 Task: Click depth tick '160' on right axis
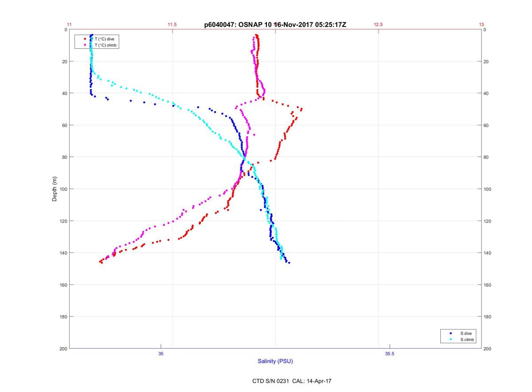point(488,285)
